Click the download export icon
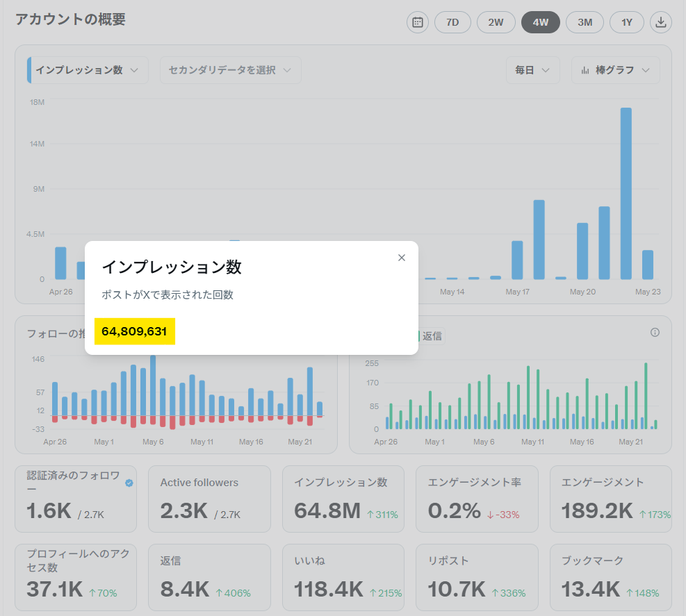686x616 pixels. tap(660, 22)
